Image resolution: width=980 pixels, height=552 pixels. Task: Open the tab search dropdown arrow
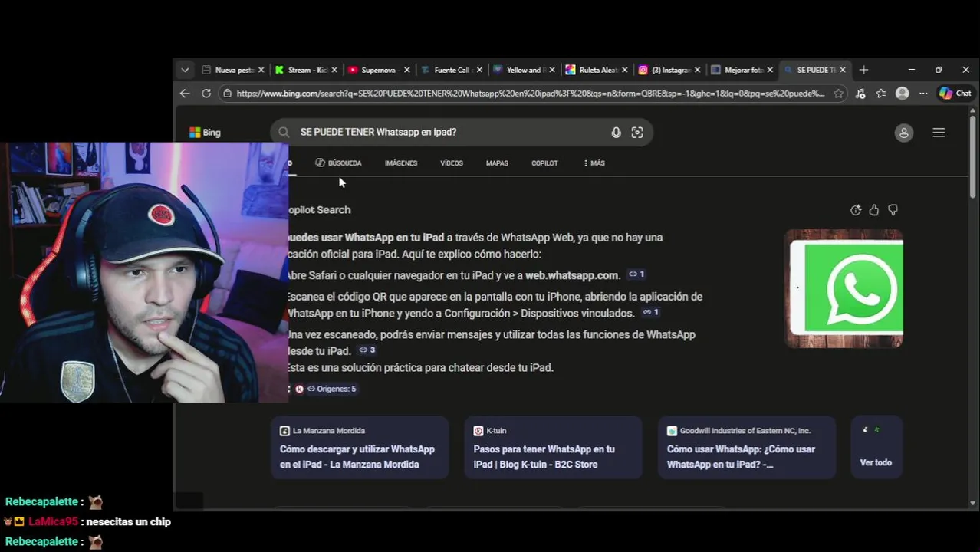click(x=185, y=70)
